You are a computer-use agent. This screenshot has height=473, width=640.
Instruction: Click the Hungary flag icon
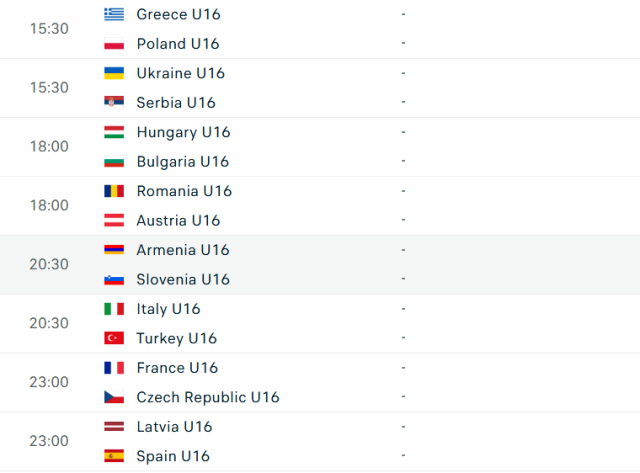coord(114,132)
